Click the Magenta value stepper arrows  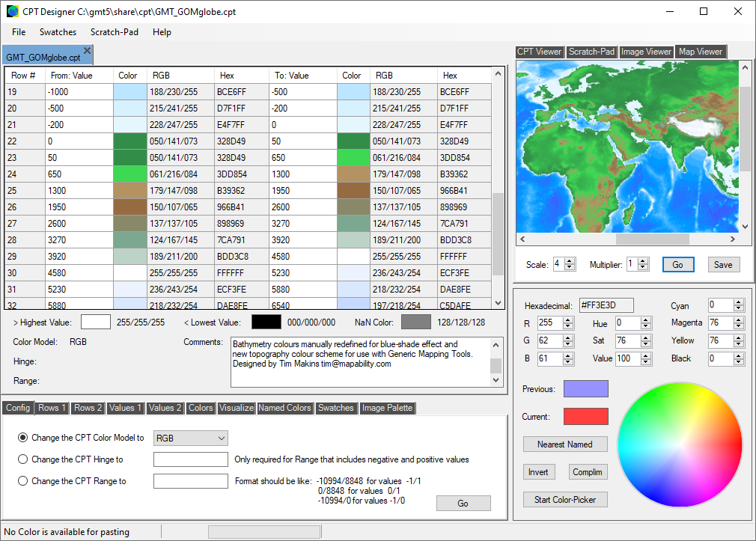point(739,323)
